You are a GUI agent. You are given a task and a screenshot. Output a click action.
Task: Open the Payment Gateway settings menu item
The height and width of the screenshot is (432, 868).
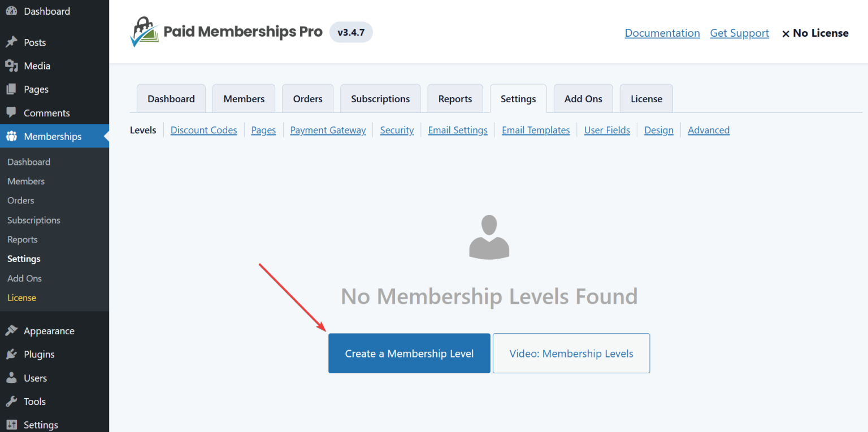coord(328,130)
